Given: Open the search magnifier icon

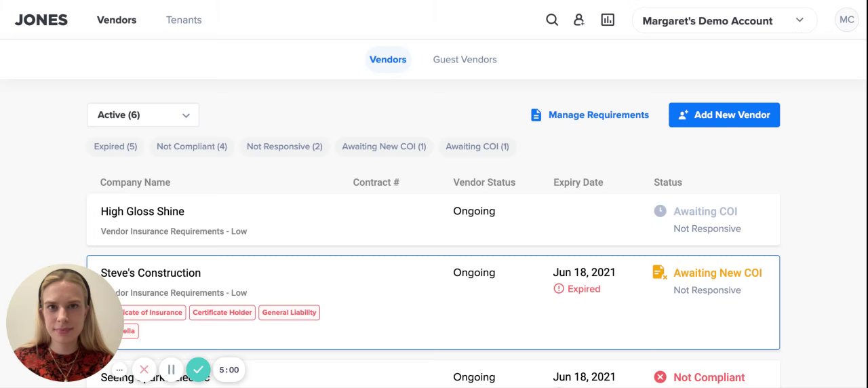Looking at the screenshot, I should coord(552,20).
